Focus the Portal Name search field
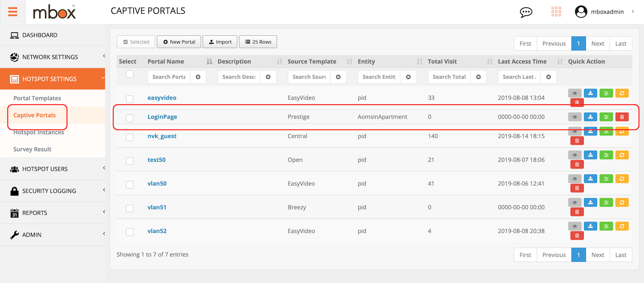This screenshot has height=283, width=644. (x=169, y=77)
